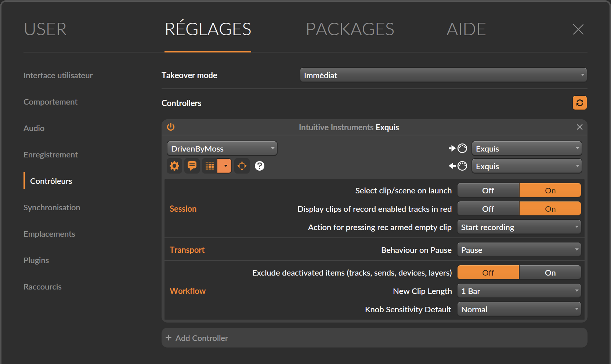Screen dimensions: 611x364
Task: Turn on Exclude deactivated items
Action: pos(550,273)
